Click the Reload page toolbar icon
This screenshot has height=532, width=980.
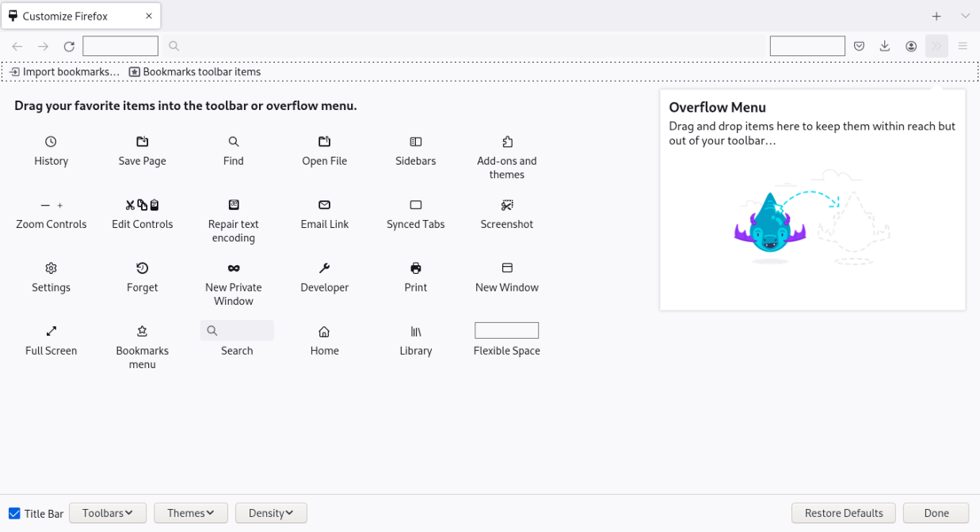click(x=69, y=46)
